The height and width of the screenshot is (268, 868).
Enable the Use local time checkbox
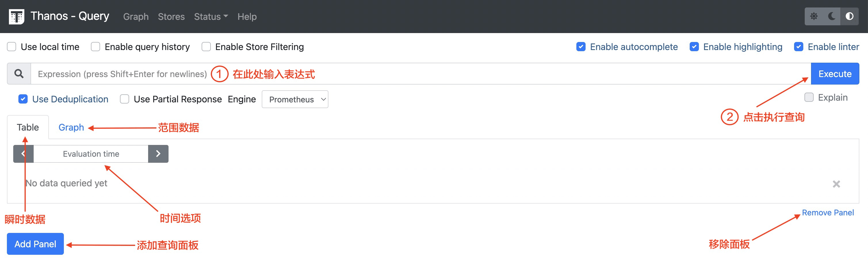click(12, 47)
